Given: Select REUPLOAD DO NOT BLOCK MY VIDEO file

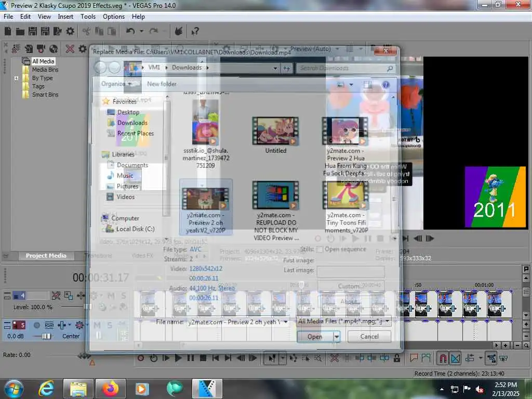Looking at the screenshot, I should pos(275,211).
